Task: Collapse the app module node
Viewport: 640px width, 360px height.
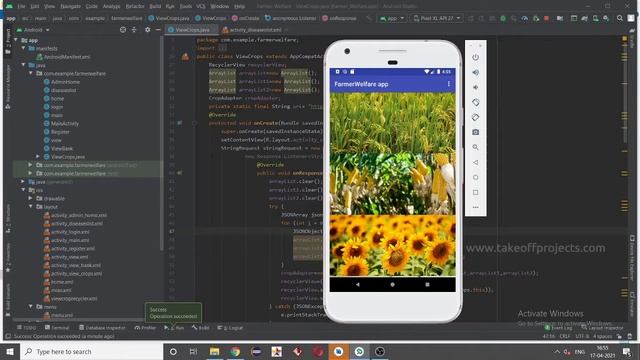Action: (x=16, y=40)
